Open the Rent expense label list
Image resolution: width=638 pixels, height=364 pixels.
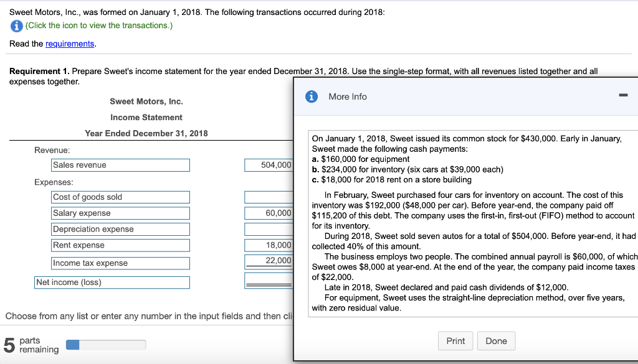tap(120, 246)
